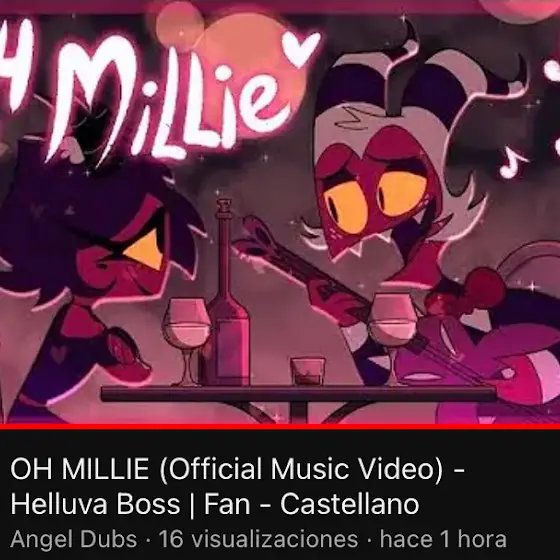Click the red watched-progress bar under thumbnail

coord(280,427)
